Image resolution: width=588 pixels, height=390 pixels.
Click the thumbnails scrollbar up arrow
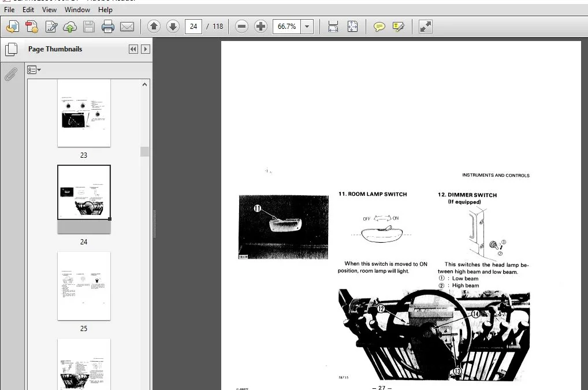145,85
